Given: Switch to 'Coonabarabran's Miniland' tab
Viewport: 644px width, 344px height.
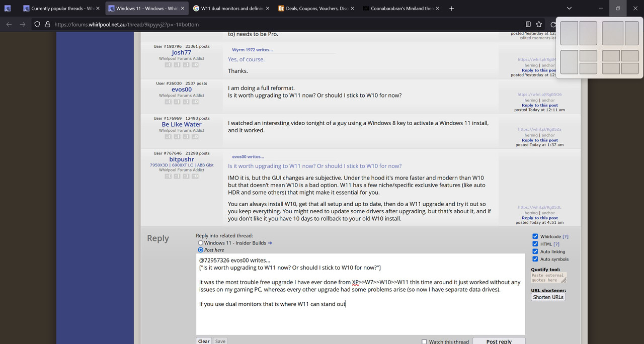Looking at the screenshot, I should click(x=400, y=9).
